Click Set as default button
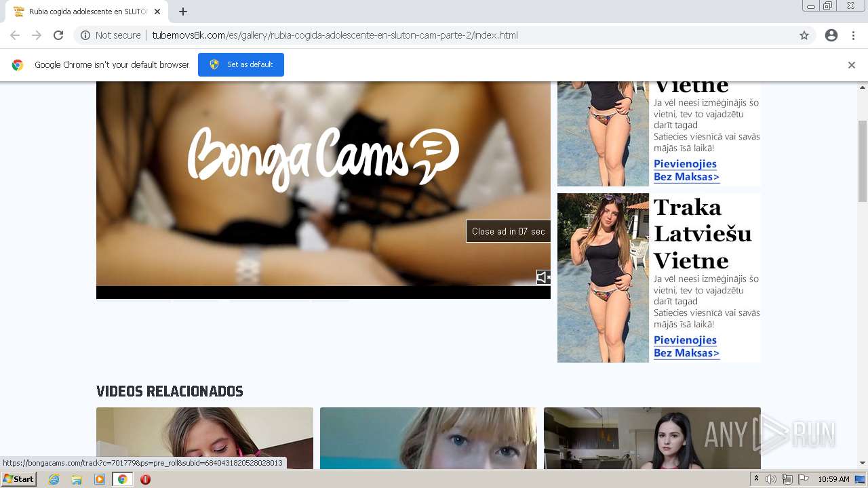The width and height of the screenshot is (868, 488). (x=241, y=64)
